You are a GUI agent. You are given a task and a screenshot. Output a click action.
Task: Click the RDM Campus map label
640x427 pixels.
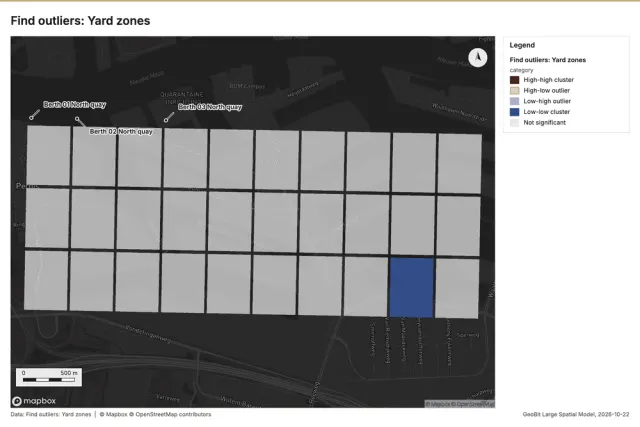(247, 86)
